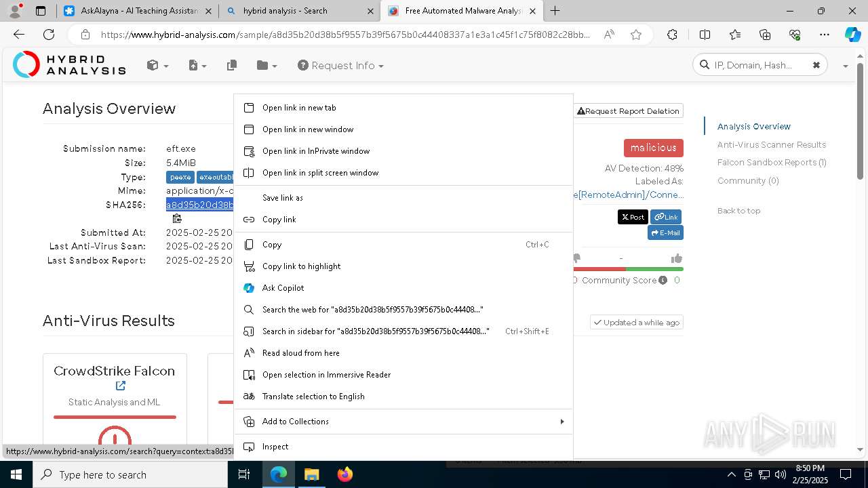Click Copy in the context menu
Screen dimensions: 868x488
tap(403, 245)
